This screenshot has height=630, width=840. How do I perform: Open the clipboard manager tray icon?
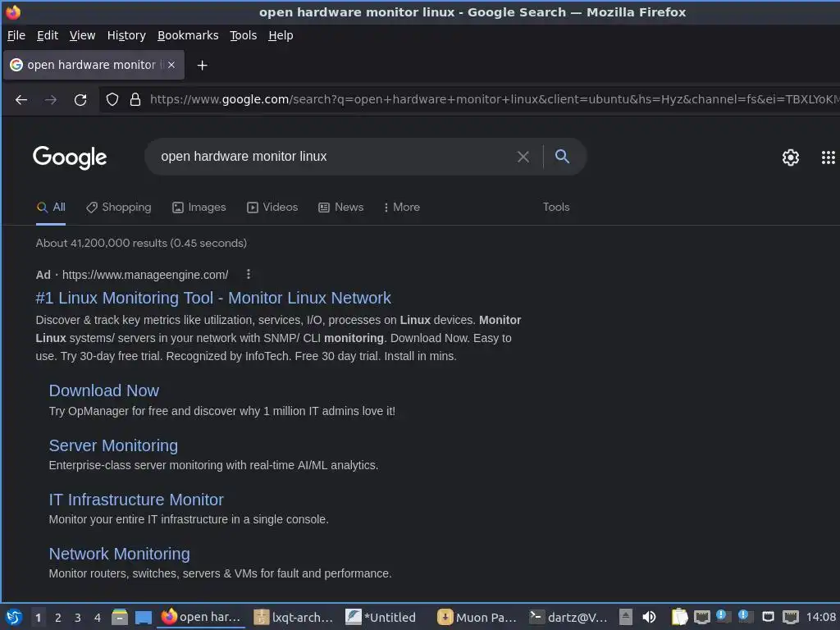pos(679,617)
